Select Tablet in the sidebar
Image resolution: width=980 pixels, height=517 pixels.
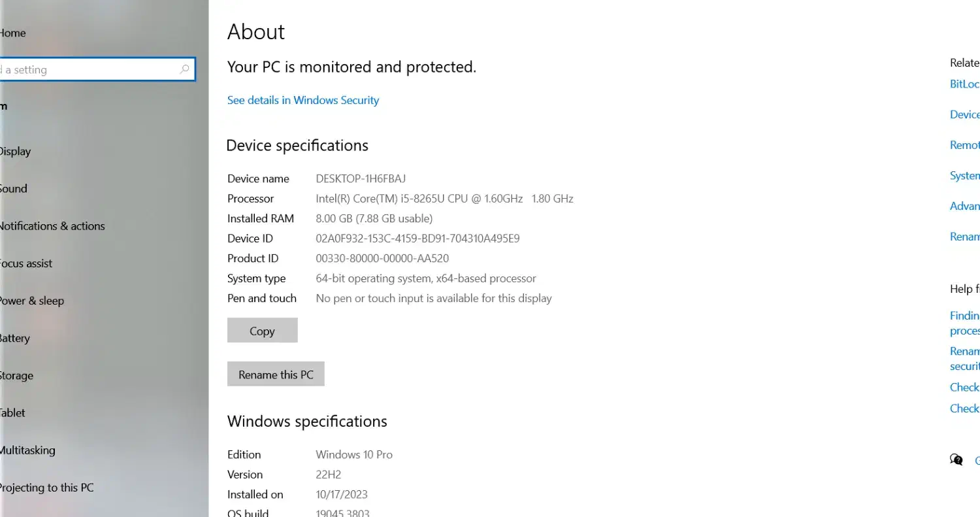pyautogui.click(x=13, y=412)
